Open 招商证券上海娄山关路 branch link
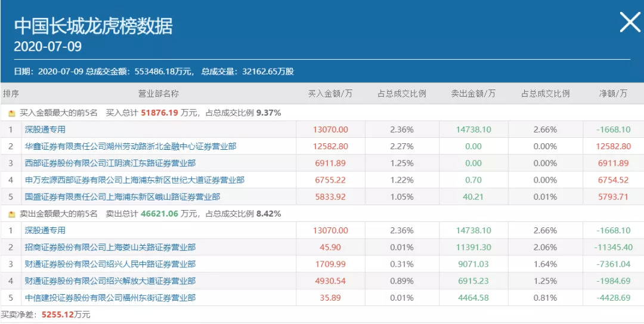 110,247
